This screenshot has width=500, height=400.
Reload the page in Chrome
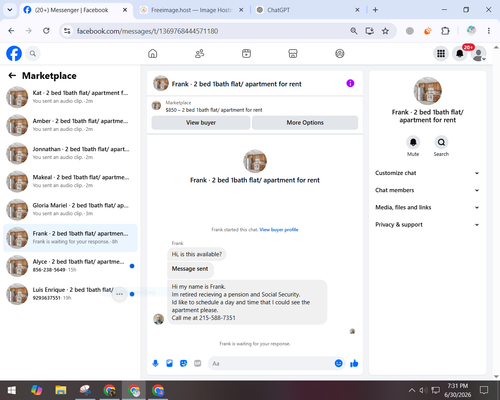46,31
